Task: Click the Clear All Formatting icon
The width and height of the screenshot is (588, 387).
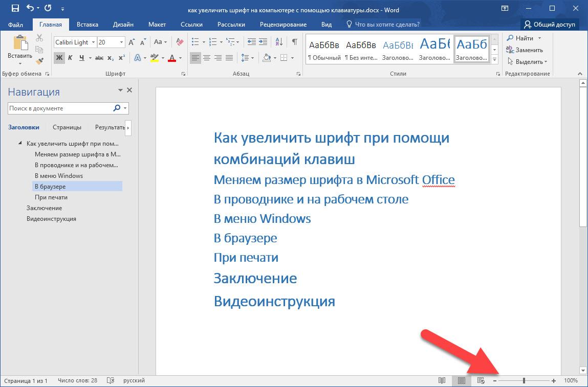Action: pos(179,42)
